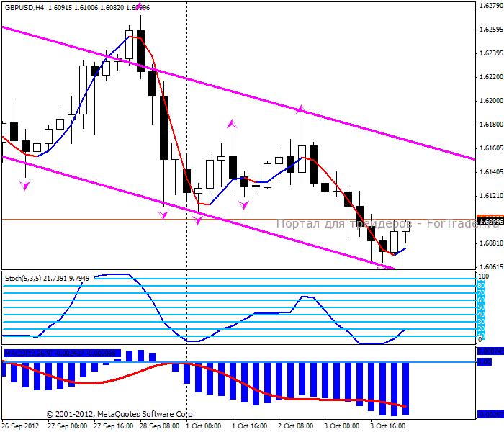The width and height of the screenshot is (504, 432).
Task: Select the upper magenta channel trendline
Action: click(x=239, y=93)
